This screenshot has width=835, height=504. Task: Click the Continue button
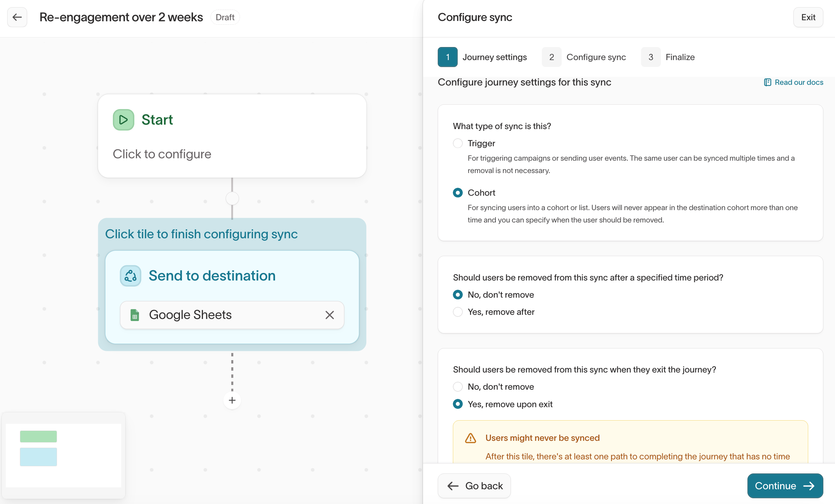coord(785,486)
